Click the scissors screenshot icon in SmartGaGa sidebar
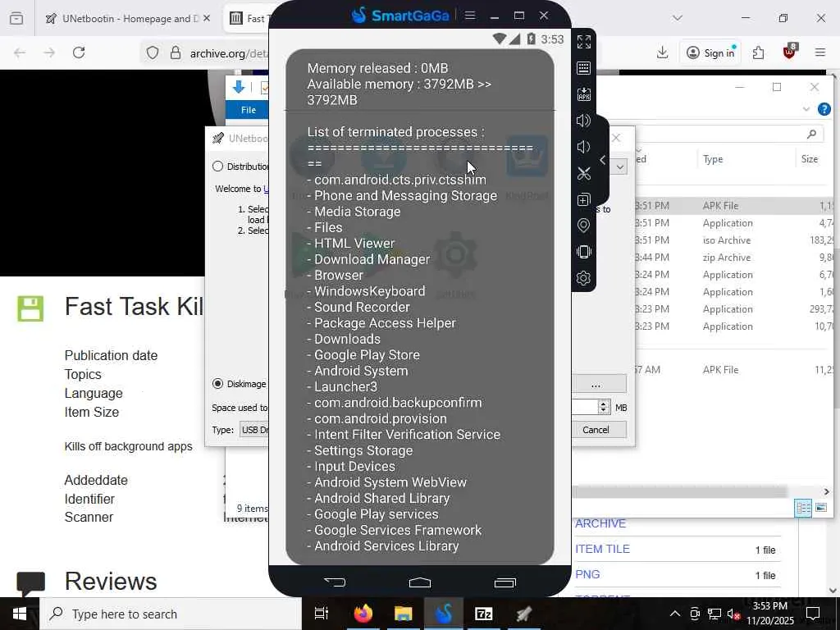This screenshot has width=840, height=630. (x=584, y=173)
